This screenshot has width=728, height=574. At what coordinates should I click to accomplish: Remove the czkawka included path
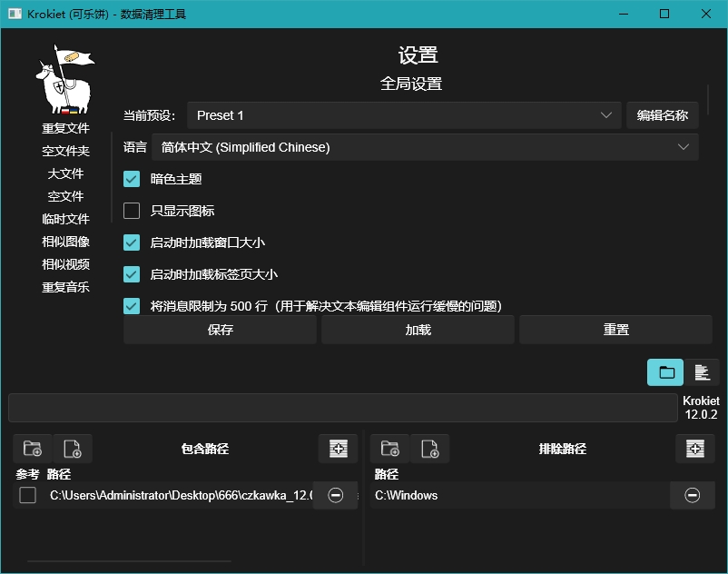(335, 495)
